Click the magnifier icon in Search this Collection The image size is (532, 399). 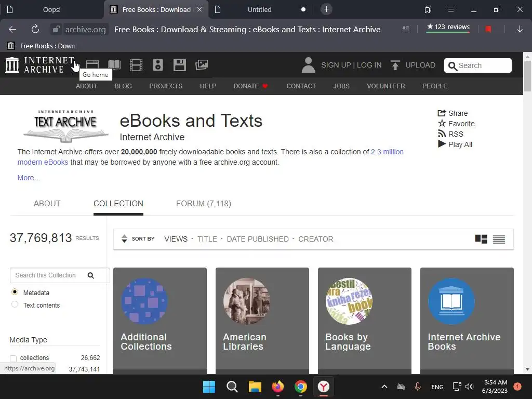coord(90,275)
